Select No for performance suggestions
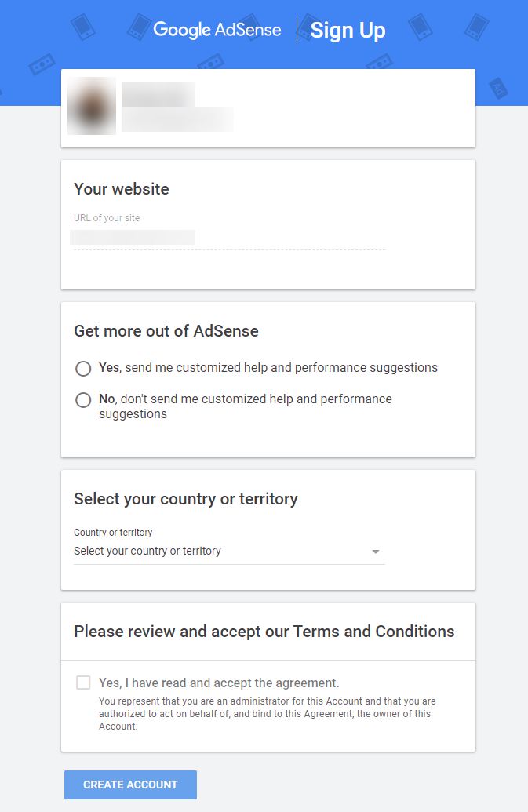The image size is (528, 812). [83, 400]
